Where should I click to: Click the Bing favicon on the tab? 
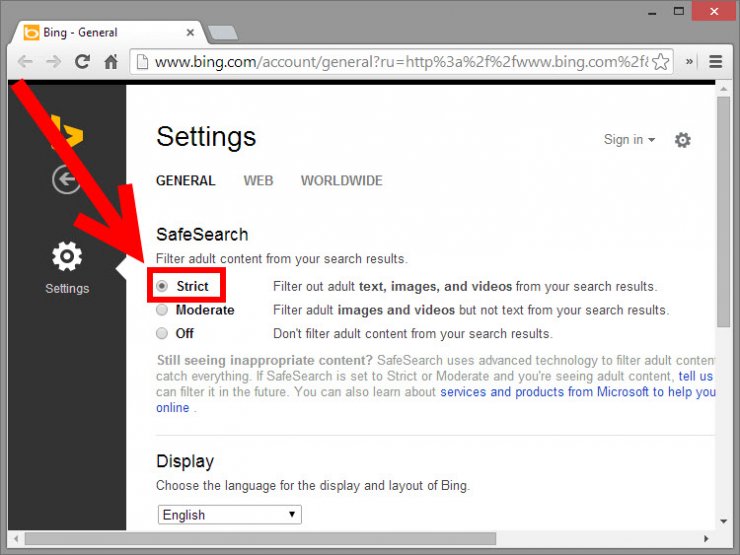pyautogui.click(x=31, y=33)
